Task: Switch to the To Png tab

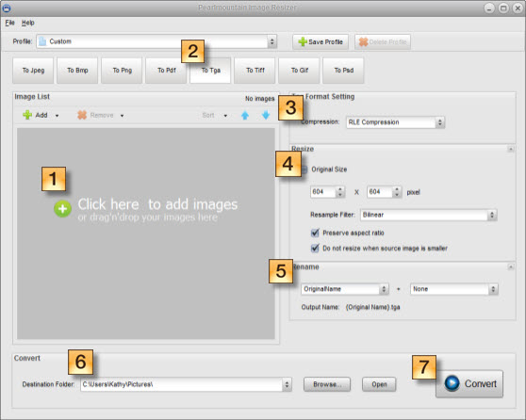Action: pyautogui.click(x=123, y=71)
